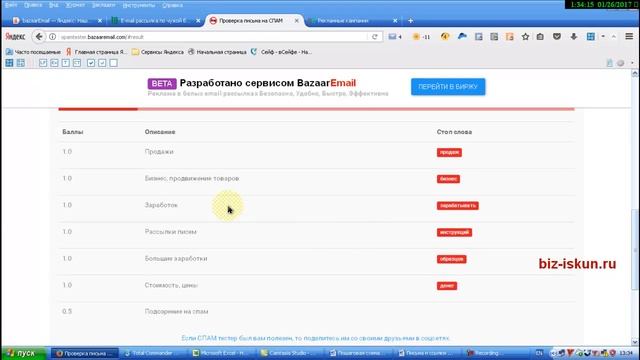Click the 'Подозрение на спам' description

click(176, 311)
